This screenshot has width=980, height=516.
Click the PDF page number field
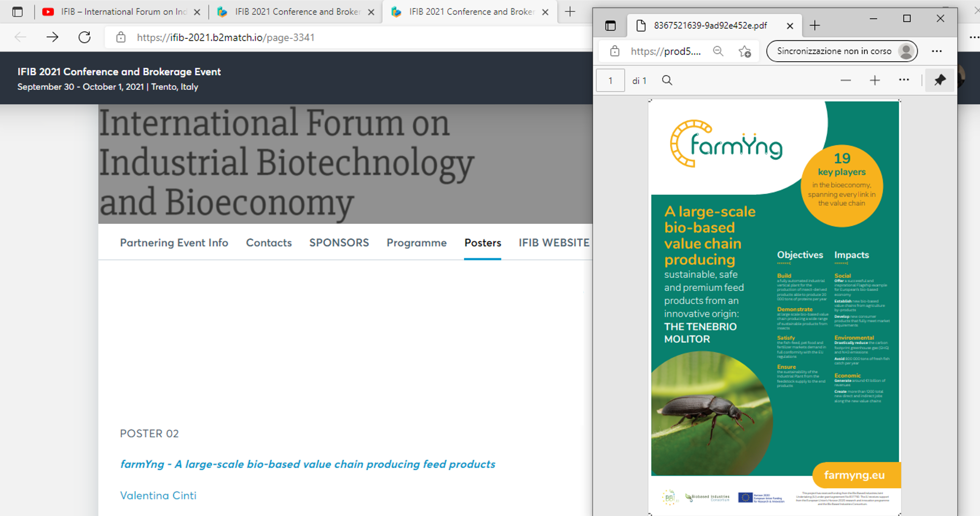coord(610,81)
